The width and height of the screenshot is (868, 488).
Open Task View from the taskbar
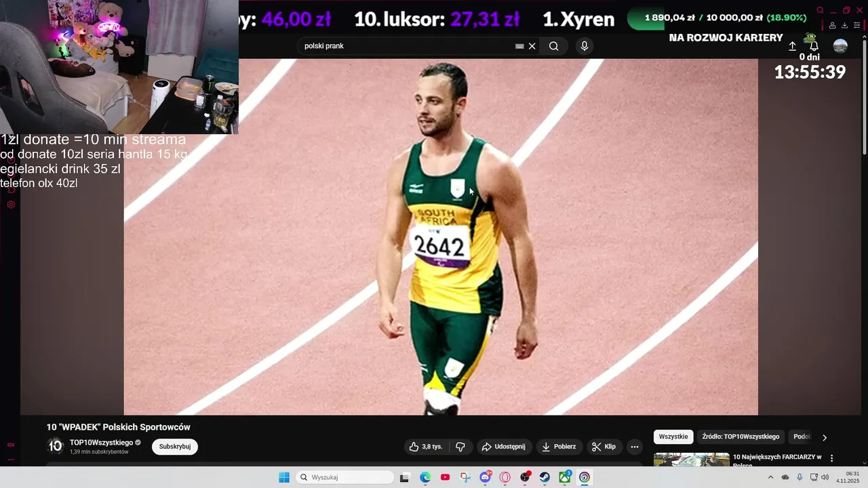[405, 477]
